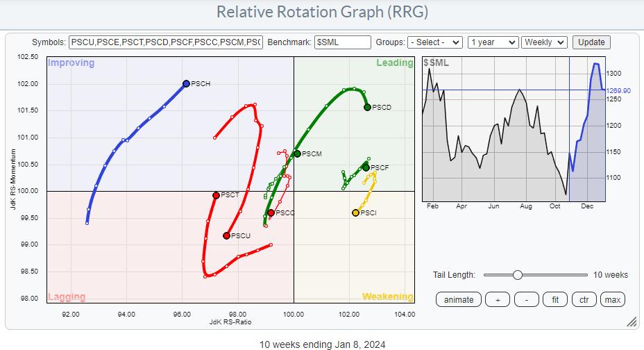Expand the Weekly interval dropdown
This screenshot has height=350, width=644.
tap(544, 42)
